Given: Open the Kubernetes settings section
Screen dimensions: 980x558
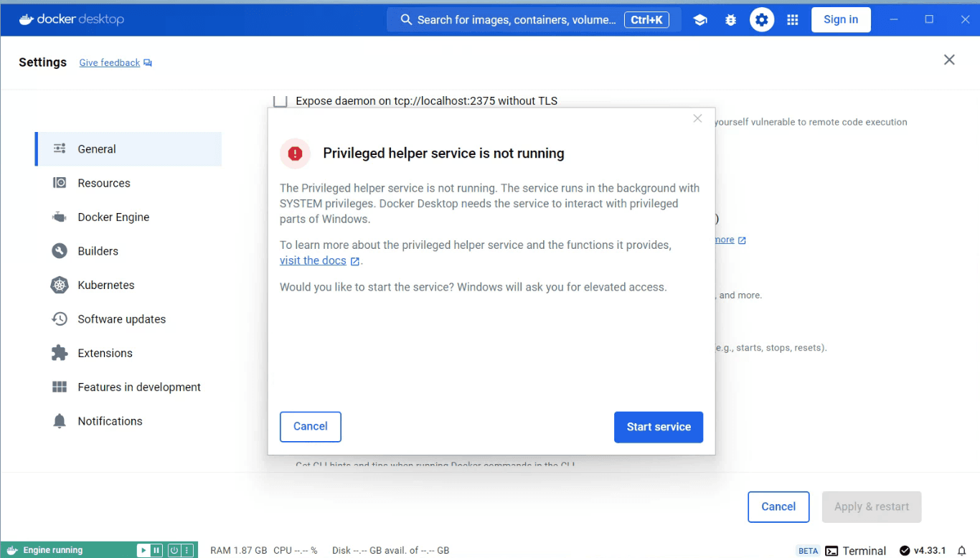Looking at the screenshot, I should [x=106, y=285].
